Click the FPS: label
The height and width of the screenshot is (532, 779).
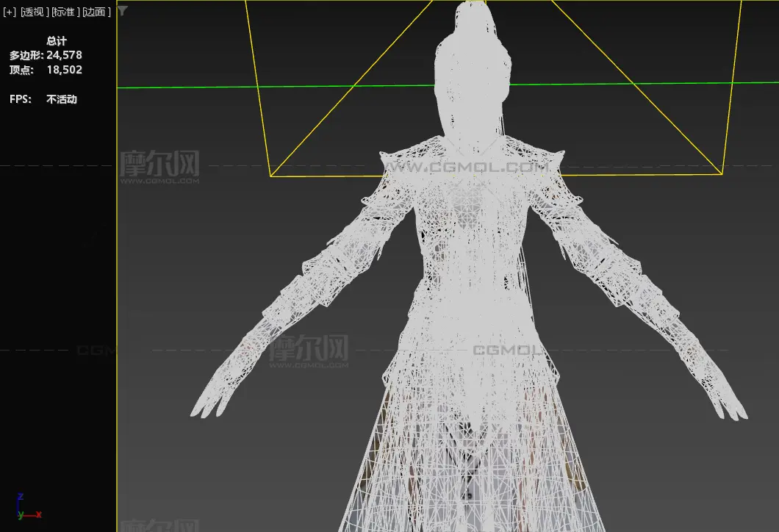point(21,99)
